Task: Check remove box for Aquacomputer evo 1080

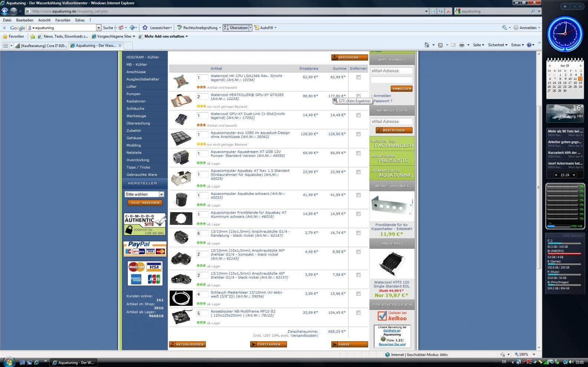Action: pyautogui.click(x=358, y=134)
